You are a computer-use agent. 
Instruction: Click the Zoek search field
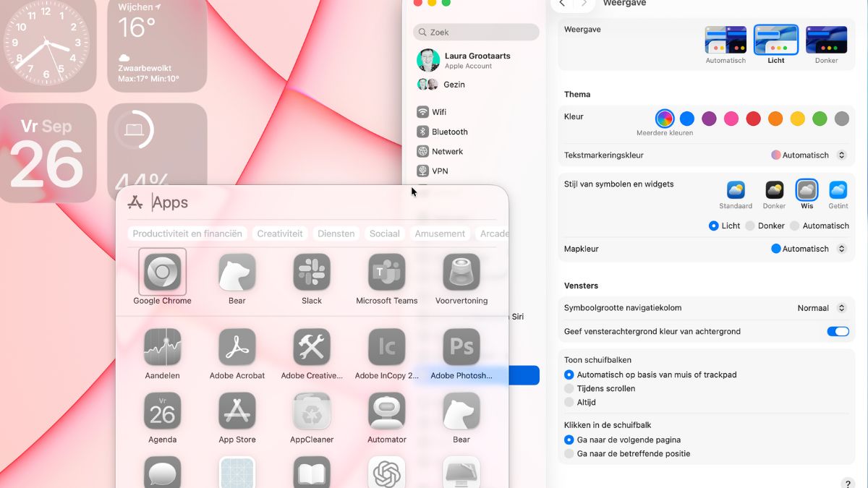click(x=477, y=33)
